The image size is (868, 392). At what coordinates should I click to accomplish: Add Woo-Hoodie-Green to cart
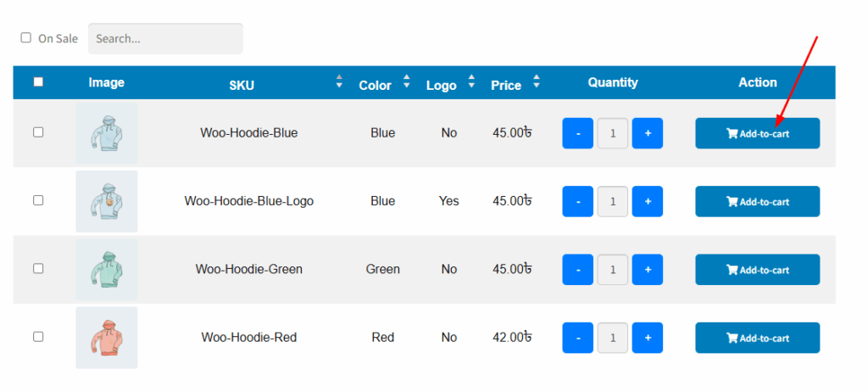pos(757,270)
